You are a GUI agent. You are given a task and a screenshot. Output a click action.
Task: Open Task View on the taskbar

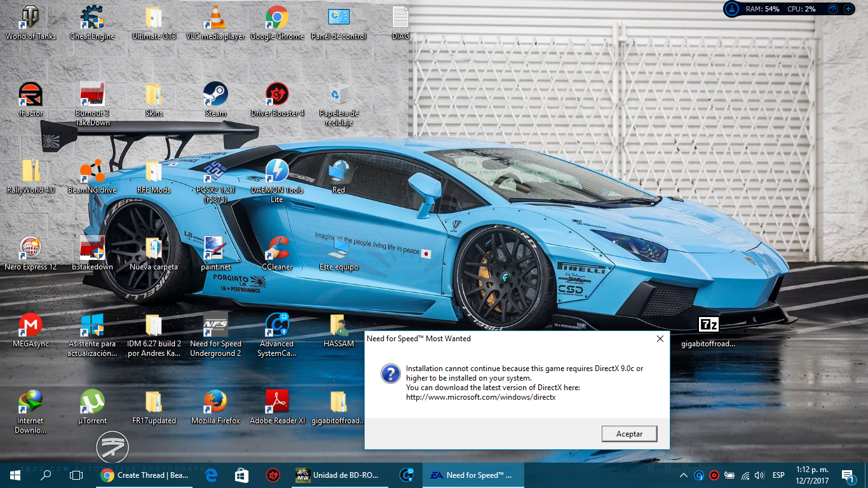76,475
